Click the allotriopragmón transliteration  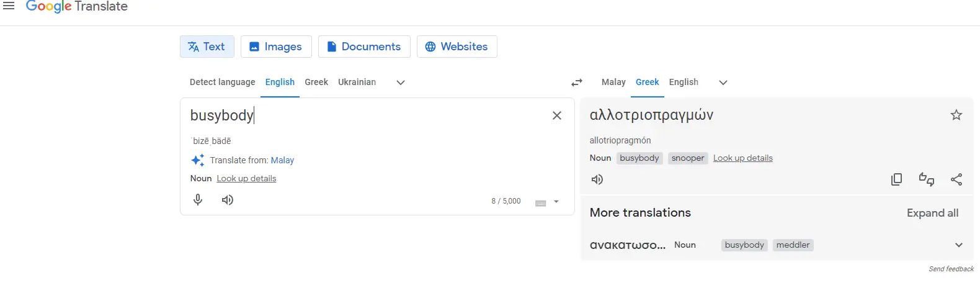(620, 140)
